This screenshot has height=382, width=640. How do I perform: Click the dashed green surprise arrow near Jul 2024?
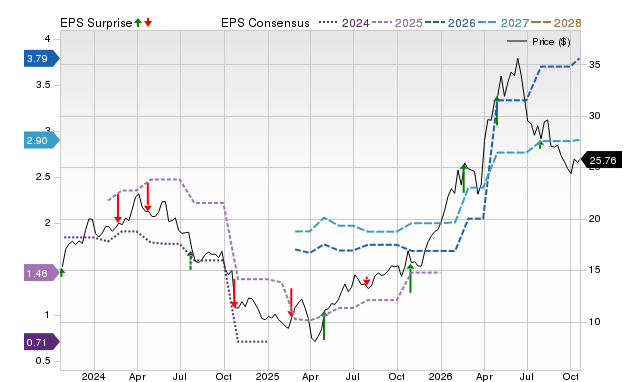191,260
